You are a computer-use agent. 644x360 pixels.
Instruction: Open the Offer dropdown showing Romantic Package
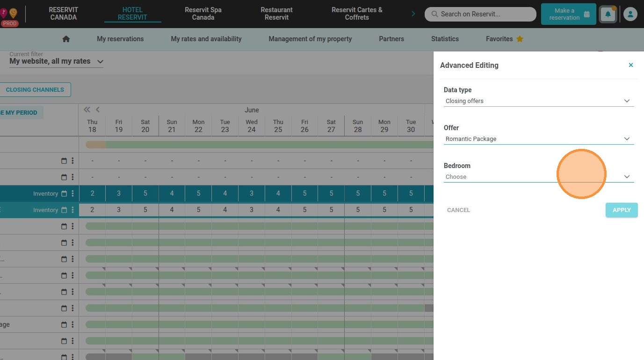pos(539,139)
